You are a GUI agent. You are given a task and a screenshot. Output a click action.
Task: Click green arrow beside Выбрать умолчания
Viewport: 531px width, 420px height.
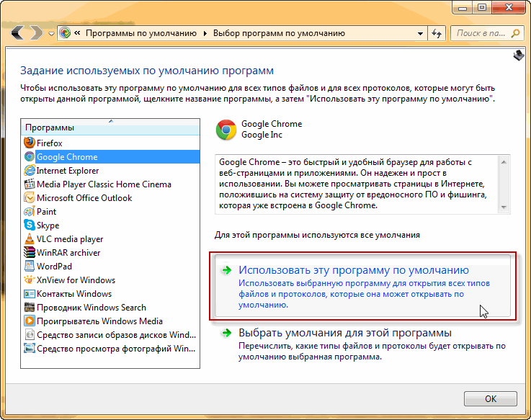(226, 333)
